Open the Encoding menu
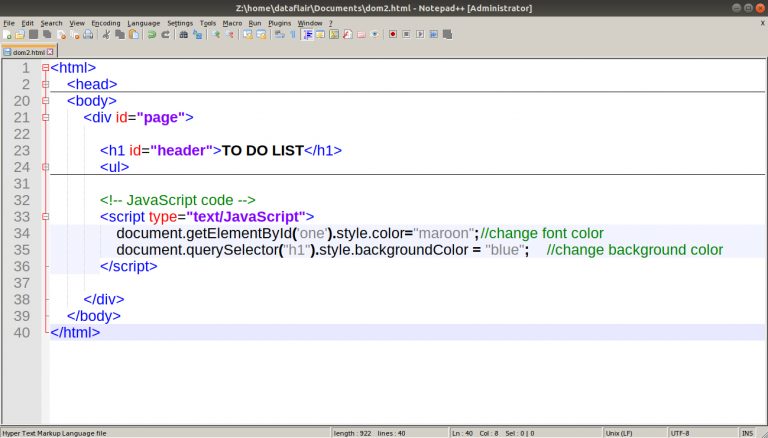Viewport: 768px width, 438px height. tap(106, 23)
